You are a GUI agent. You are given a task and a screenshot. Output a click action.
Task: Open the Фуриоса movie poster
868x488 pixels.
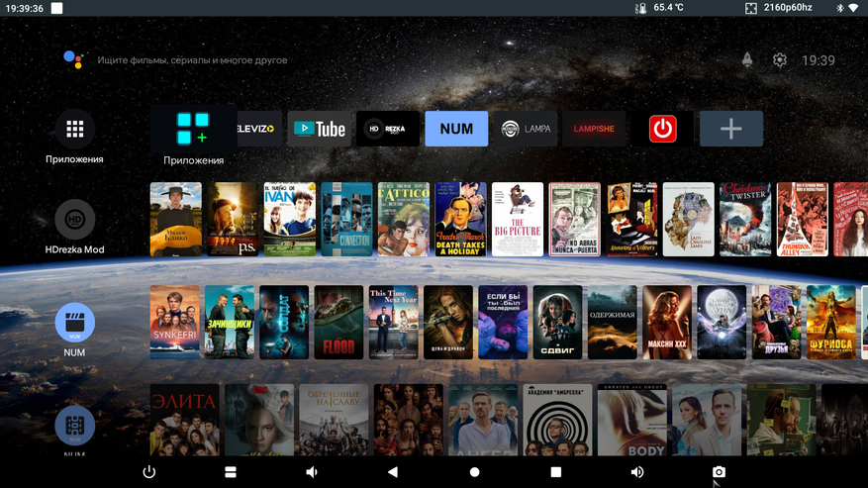[831, 323]
